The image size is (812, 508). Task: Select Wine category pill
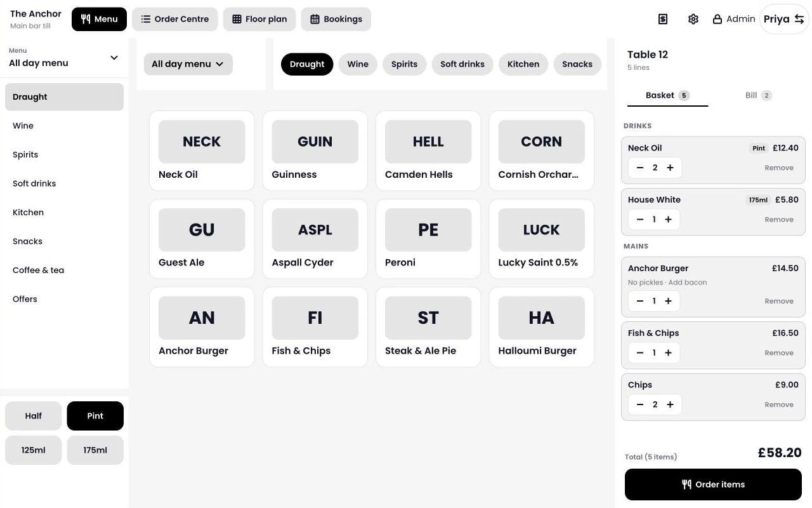(x=358, y=64)
